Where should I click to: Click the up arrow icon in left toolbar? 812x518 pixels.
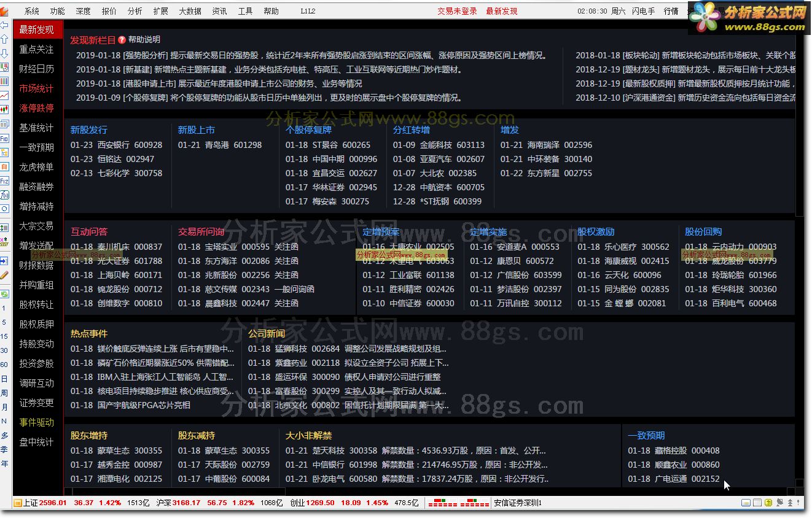(4, 39)
